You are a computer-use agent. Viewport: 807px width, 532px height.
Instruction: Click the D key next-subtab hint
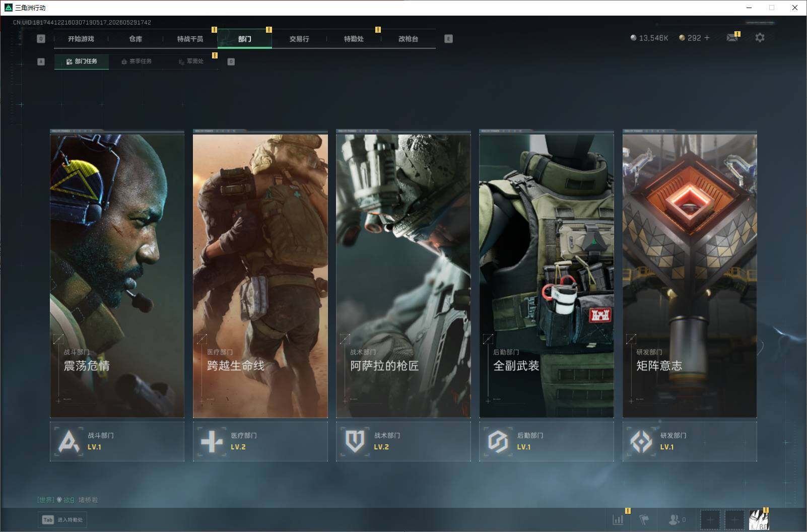coord(231,61)
